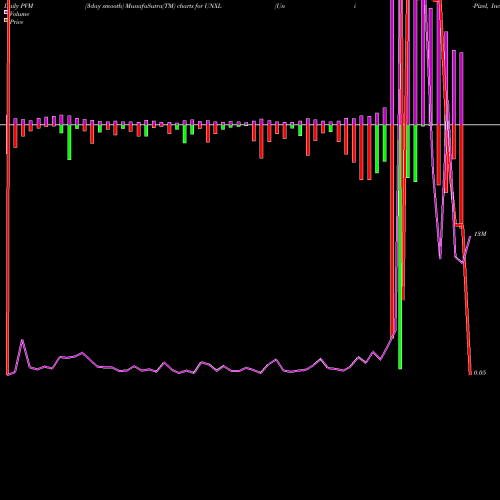Click the MunafaSutra charts for UNXL title

click(x=153, y=6)
